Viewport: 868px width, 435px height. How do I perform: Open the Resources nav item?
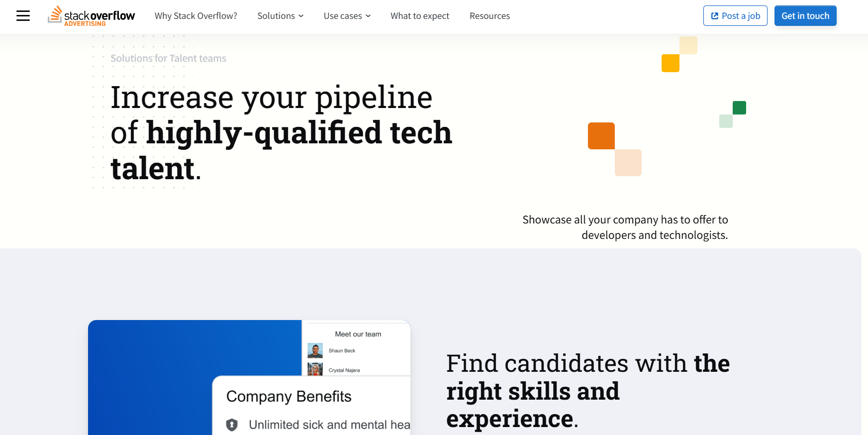[489, 16]
